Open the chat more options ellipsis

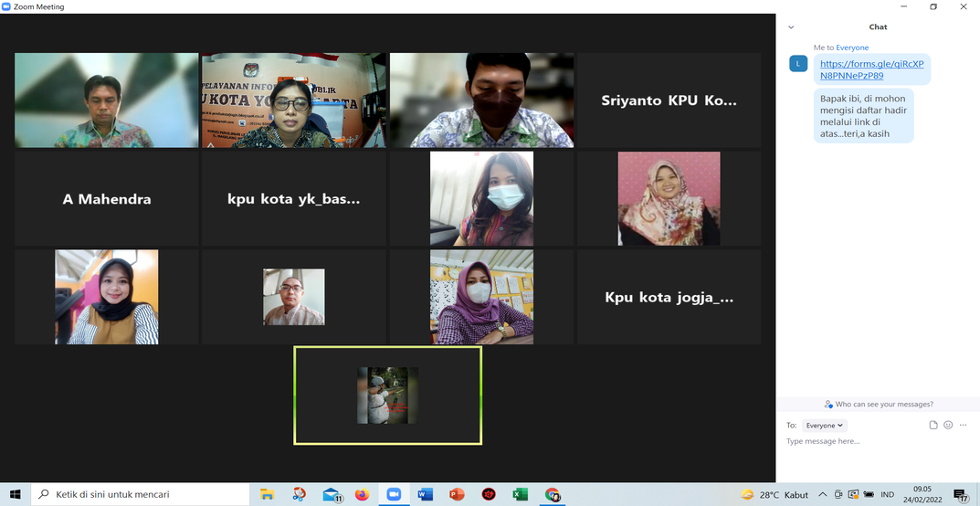pyautogui.click(x=963, y=426)
